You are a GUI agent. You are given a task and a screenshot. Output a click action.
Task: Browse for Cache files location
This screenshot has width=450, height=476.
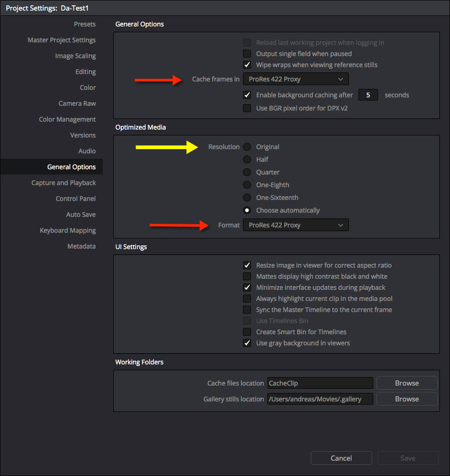[x=407, y=383]
